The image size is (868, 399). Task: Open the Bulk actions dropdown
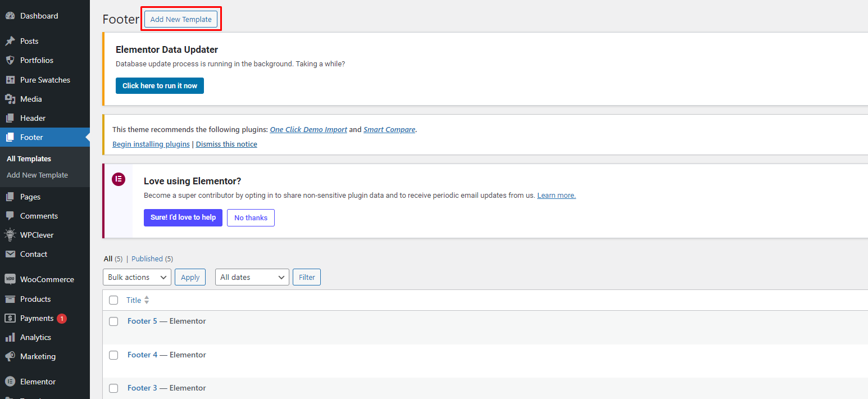(137, 277)
